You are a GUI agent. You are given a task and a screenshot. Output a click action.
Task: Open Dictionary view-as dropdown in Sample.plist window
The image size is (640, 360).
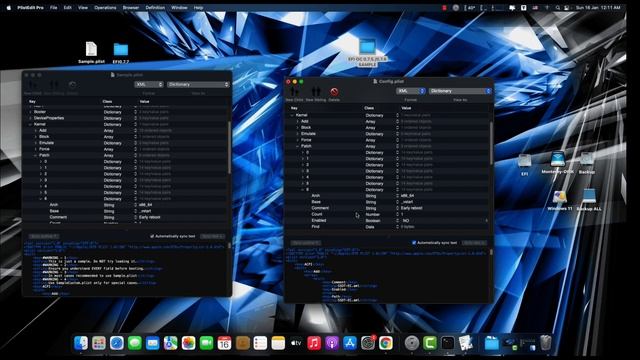pyautogui.click(x=198, y=84)
